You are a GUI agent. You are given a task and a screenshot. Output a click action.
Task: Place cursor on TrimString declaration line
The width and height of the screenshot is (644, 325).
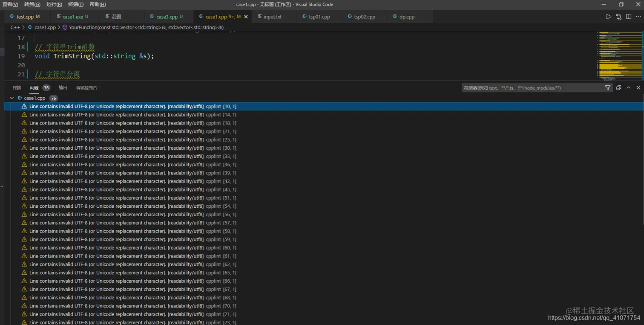tap(94, 56)
